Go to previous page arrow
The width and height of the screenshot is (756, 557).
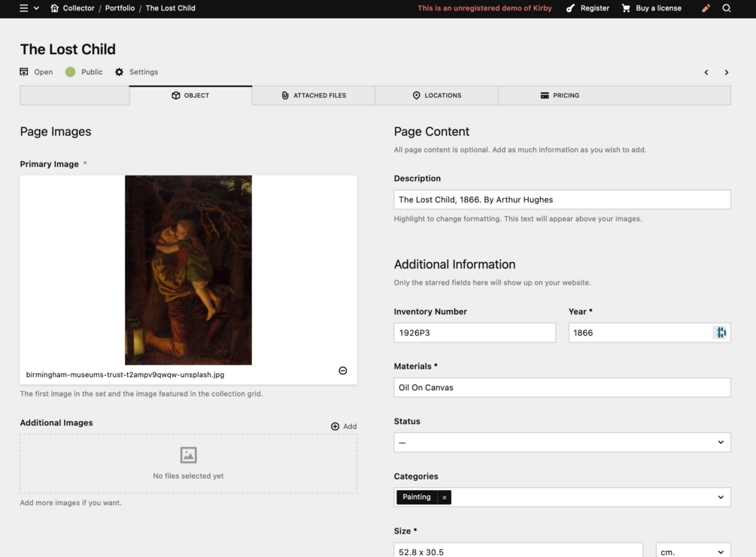click(x=706, y=72)
